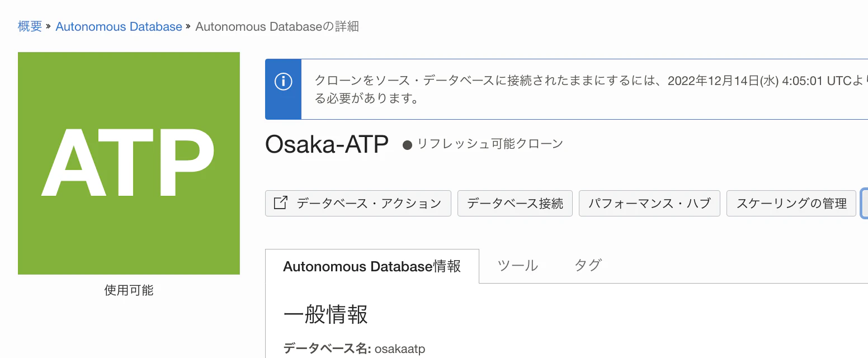The image size is (868, 358).
Task: Click the grey status dot beside リフレッシュ可能クローン
Action: pos(408,145)
